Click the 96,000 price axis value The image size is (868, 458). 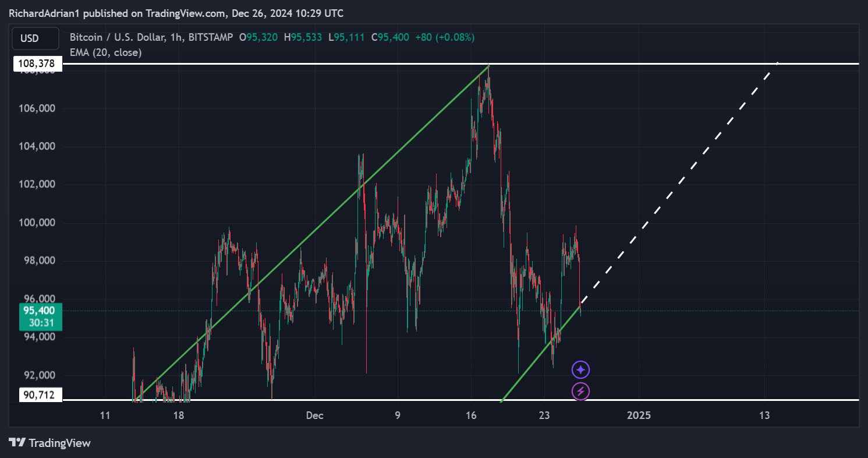pos(39,298)
